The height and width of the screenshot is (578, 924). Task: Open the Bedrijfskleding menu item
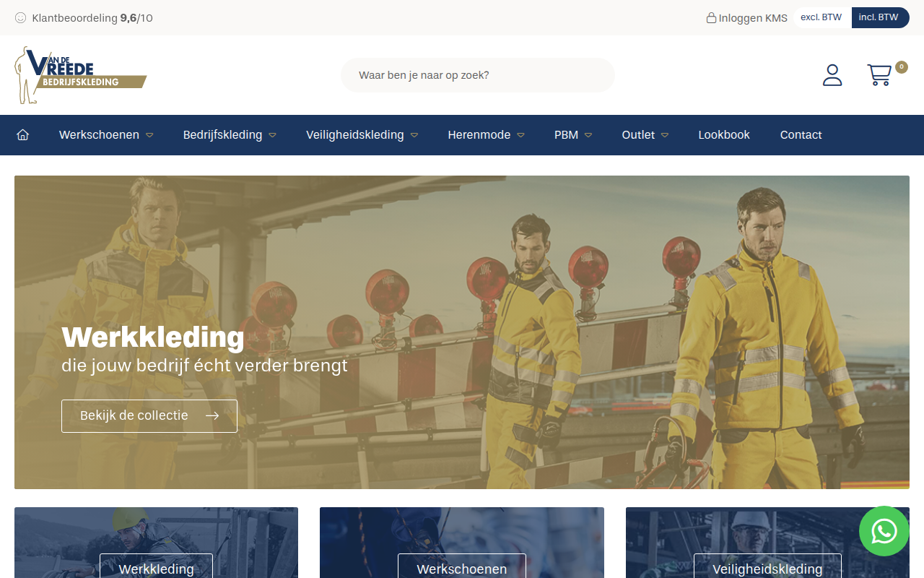pos(222,135)
